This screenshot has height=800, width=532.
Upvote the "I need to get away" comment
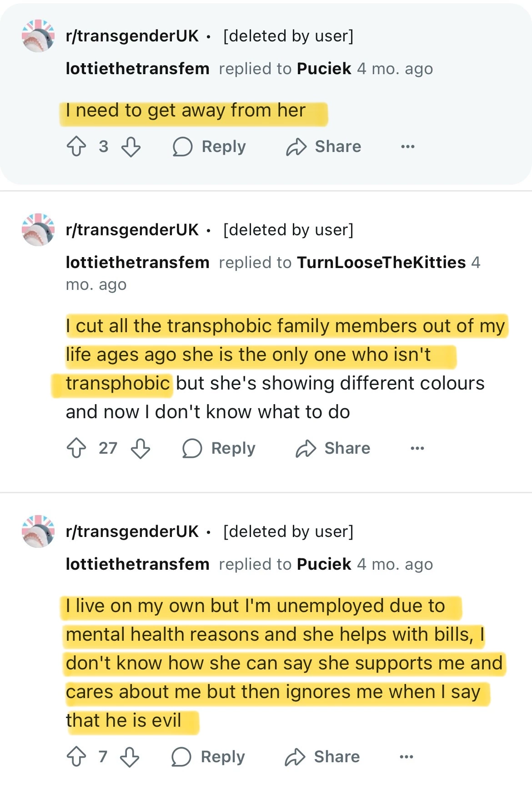[76, 147]
